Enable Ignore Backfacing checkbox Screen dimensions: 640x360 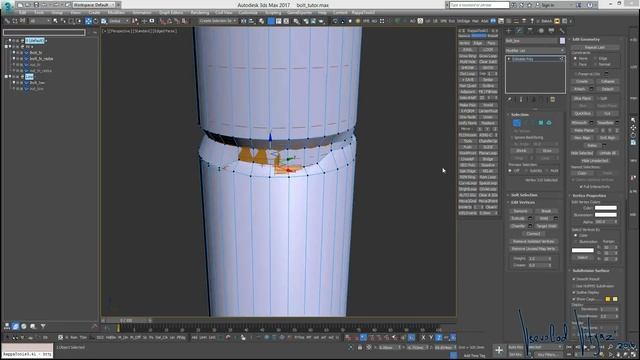tap(512, 138)
